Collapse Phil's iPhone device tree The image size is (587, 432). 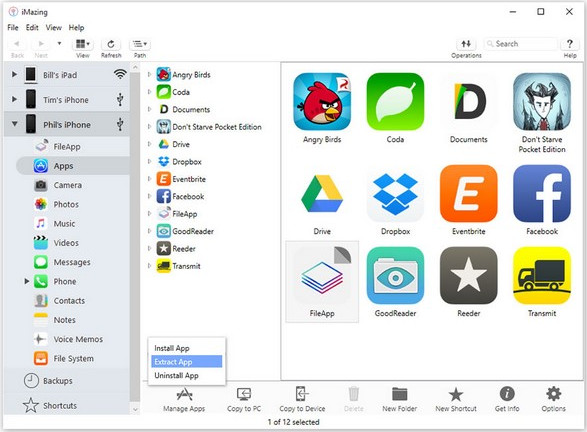pyautogui.click(x=14, y=124)
